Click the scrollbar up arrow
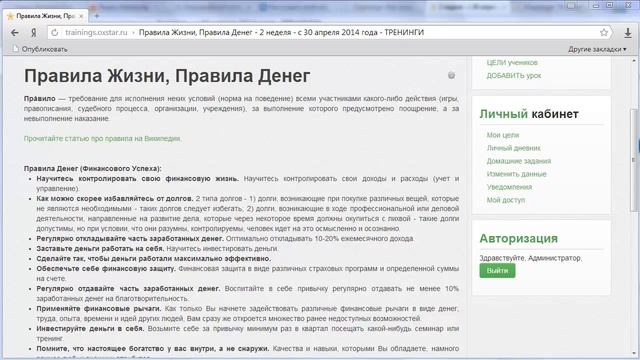640x360 pixels. [x=634, y=61]
